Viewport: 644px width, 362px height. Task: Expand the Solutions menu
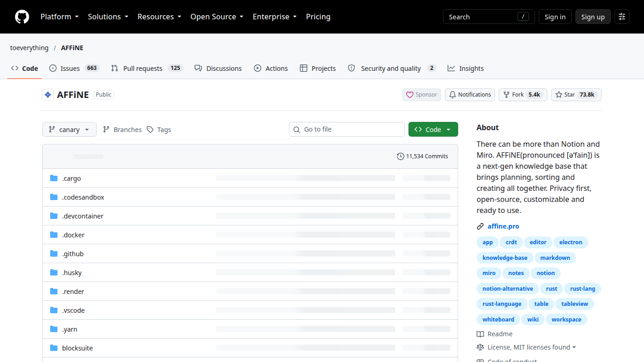click(x=108, y=17)
